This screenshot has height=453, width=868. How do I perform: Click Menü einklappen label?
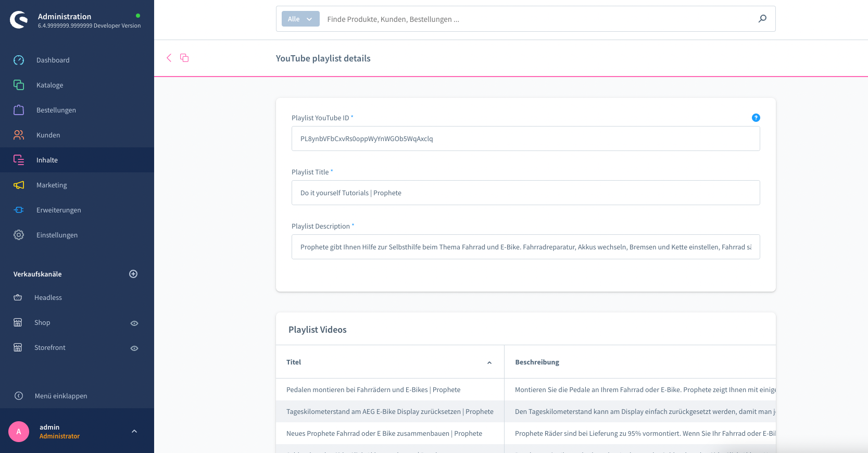[61, 396]
